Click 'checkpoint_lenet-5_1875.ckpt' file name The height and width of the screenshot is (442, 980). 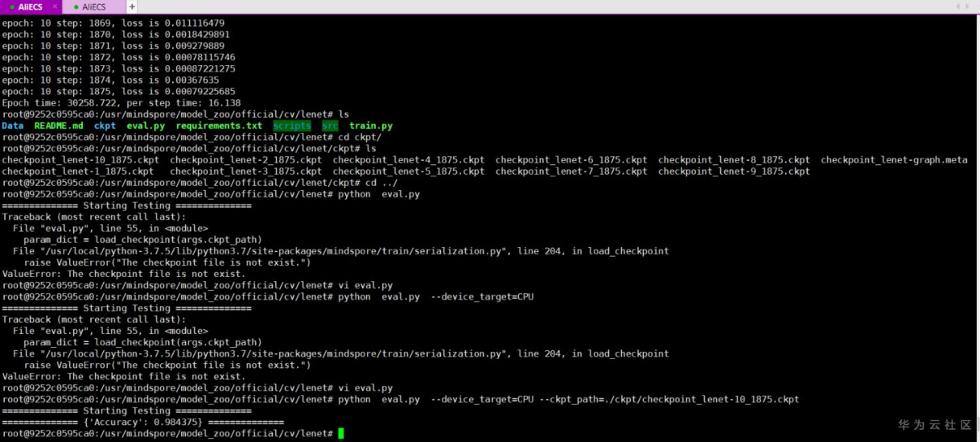pos(409,171)
